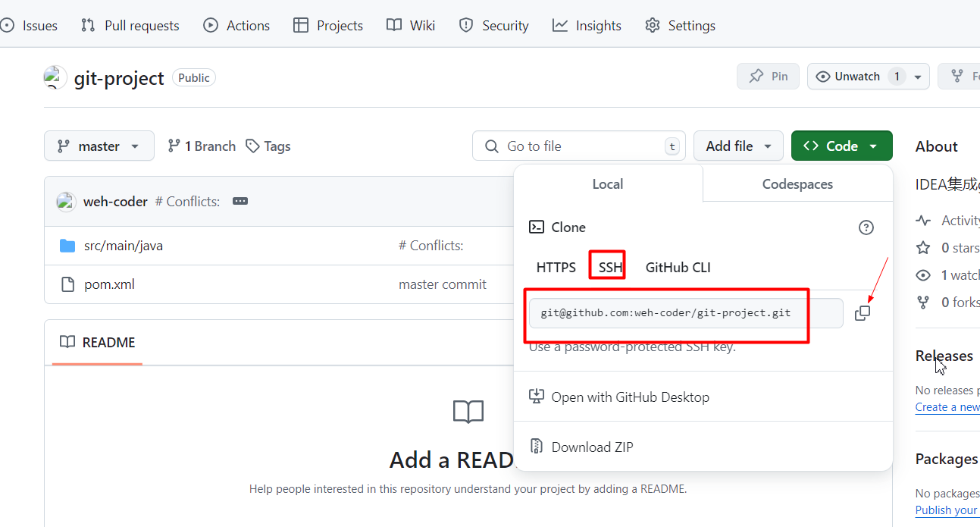Screen dimensions: 980x527
Task: Open the master branch selector dropdown
Action: [99, 146]
